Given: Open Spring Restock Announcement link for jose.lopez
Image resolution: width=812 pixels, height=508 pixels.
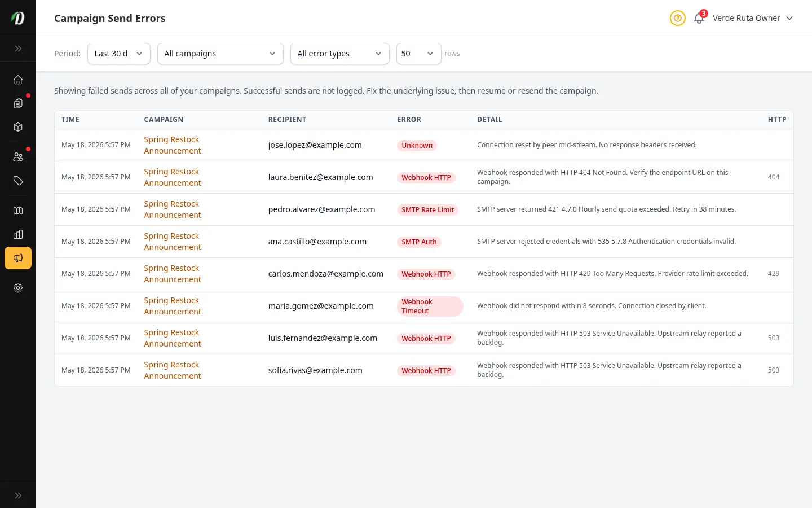Looking at the screenshot, I should [x=173, y=145].
